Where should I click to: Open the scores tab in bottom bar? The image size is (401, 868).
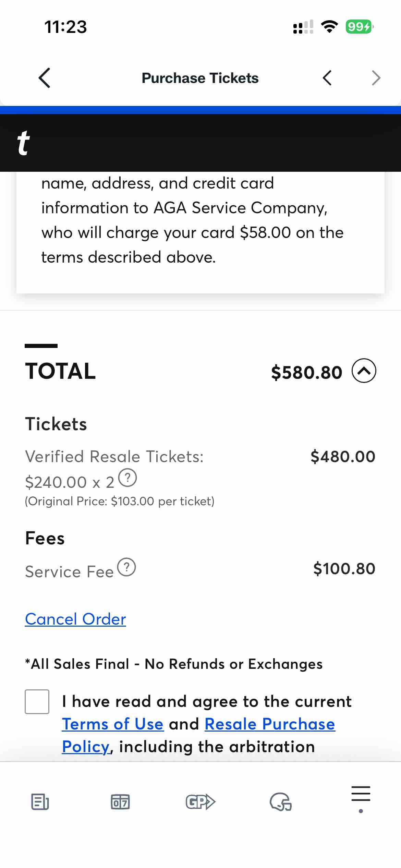pos(120,802)
